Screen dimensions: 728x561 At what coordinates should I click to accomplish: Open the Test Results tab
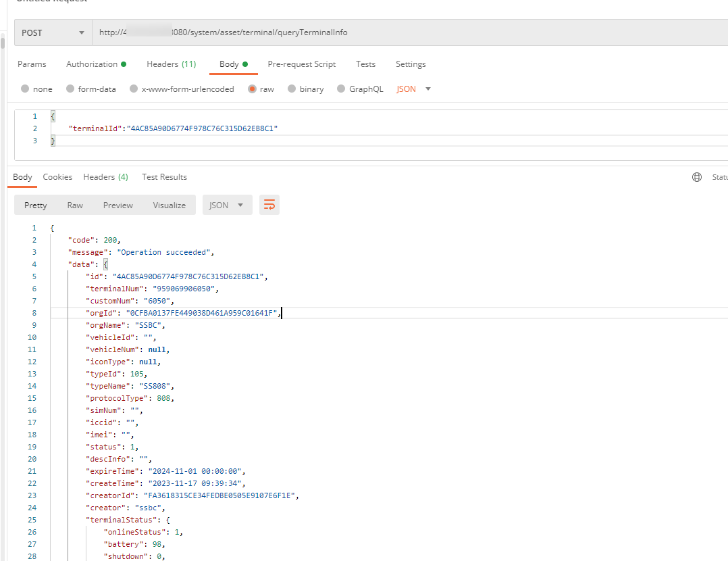(164, 177)
